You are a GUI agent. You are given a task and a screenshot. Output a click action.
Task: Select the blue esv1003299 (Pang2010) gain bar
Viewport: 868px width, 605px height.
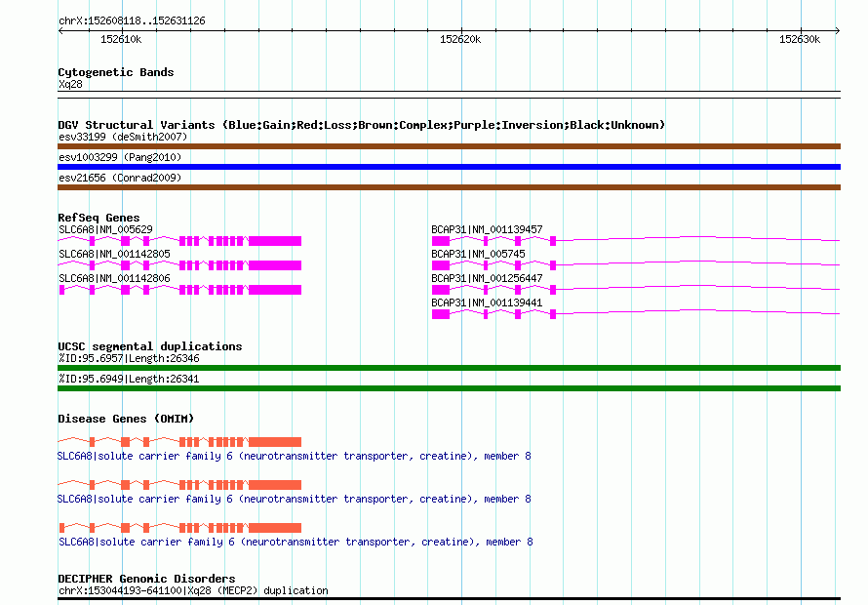pyautogui.click(x=449, y=167)
